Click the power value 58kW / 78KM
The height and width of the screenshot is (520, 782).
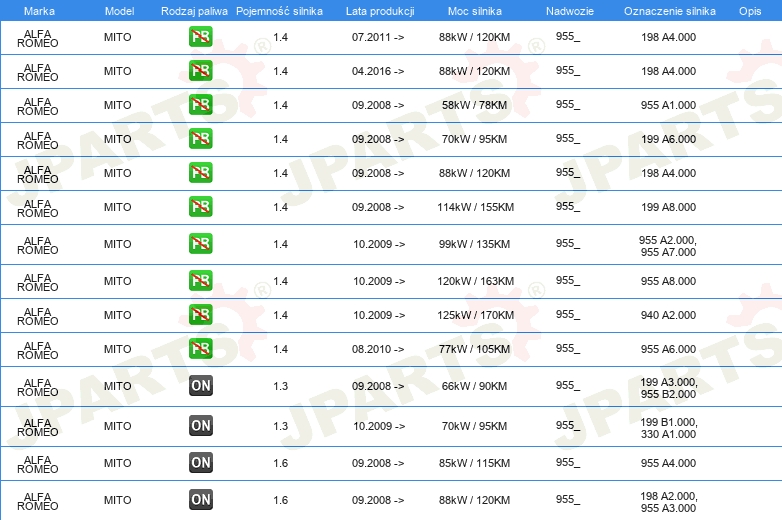(x=474, y=105)
